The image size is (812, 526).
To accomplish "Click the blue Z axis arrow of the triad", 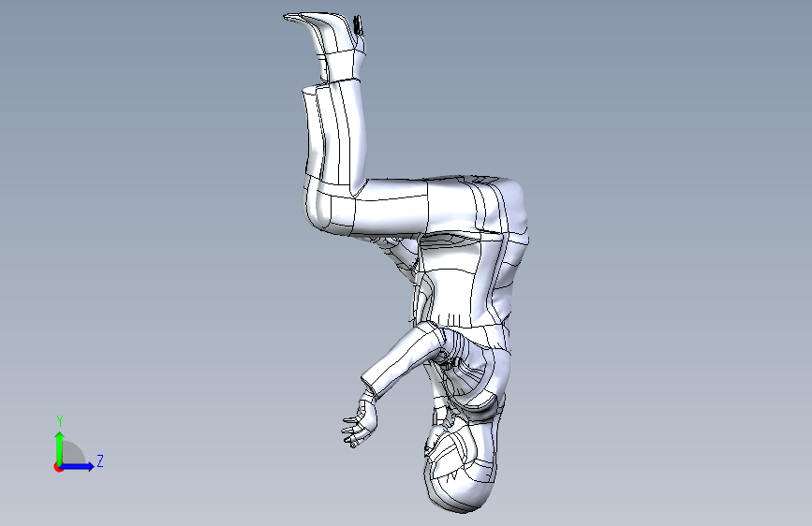I will coord(78,466).
